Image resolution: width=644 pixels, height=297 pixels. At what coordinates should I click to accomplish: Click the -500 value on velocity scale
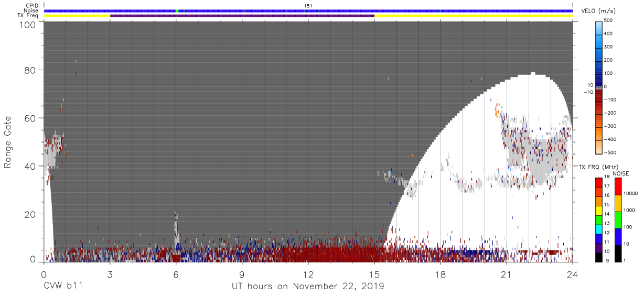610,152
